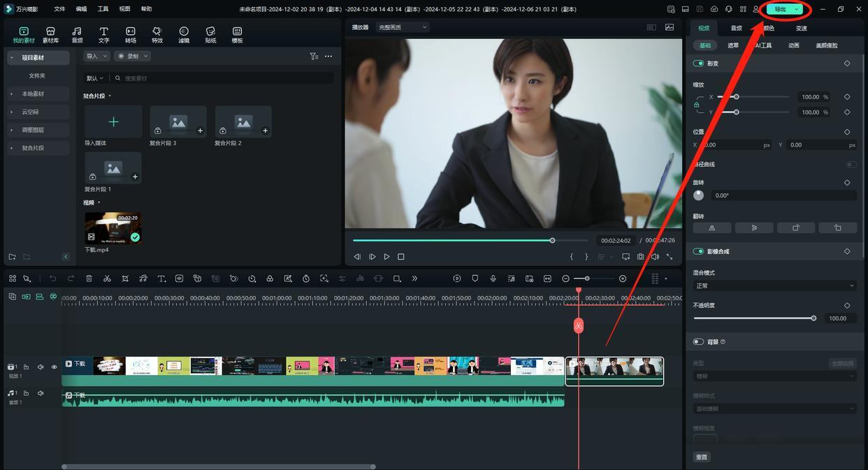Open the 混合模式 blend mode dropdown
Image resolution: width=868 pixels, height=470 pixels.
(774, 286)
